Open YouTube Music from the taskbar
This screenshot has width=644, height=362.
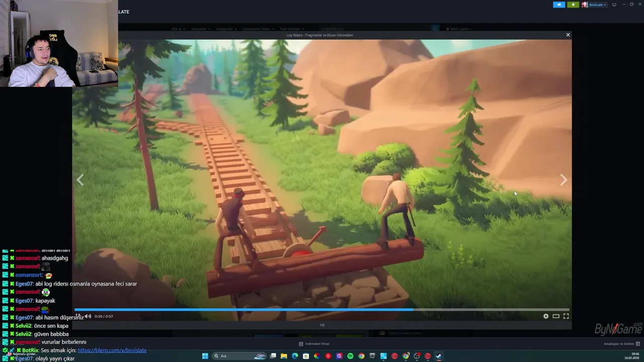[328, 356]
